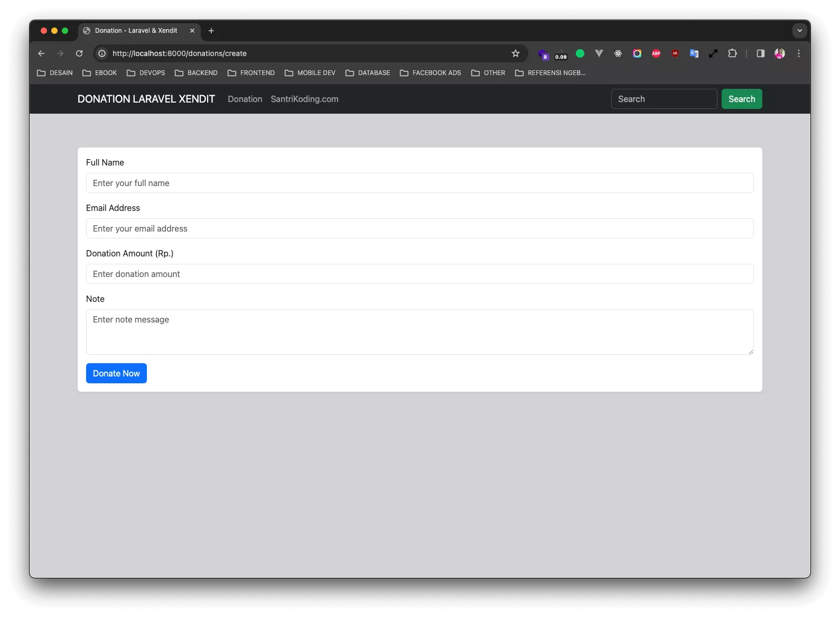
Task: Open the EBOOK bookmarks folder
Action: (100, 73)
